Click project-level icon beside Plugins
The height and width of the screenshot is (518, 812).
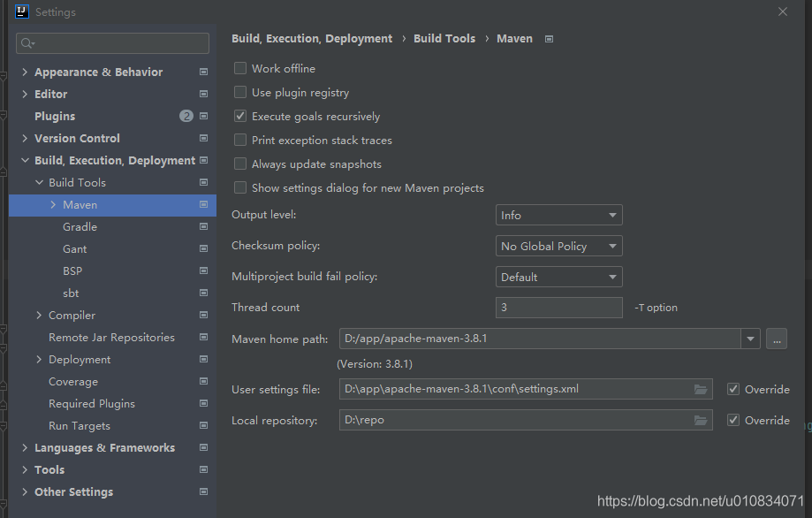pos(203,116)
